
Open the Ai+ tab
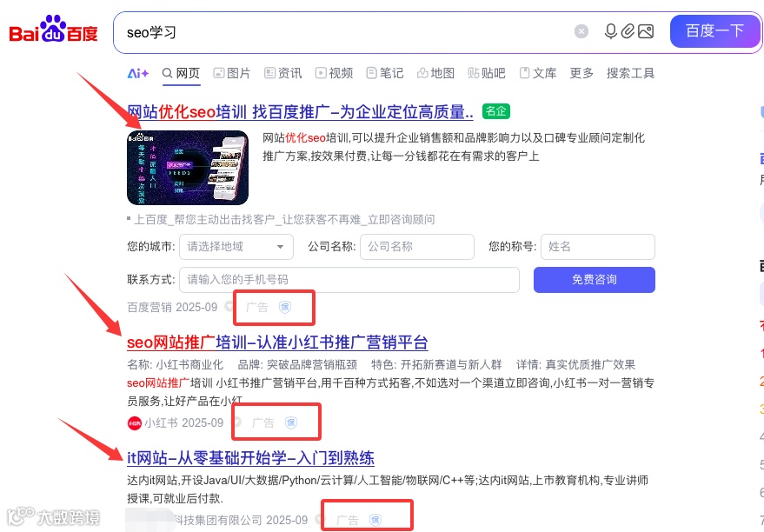[138, 74]
